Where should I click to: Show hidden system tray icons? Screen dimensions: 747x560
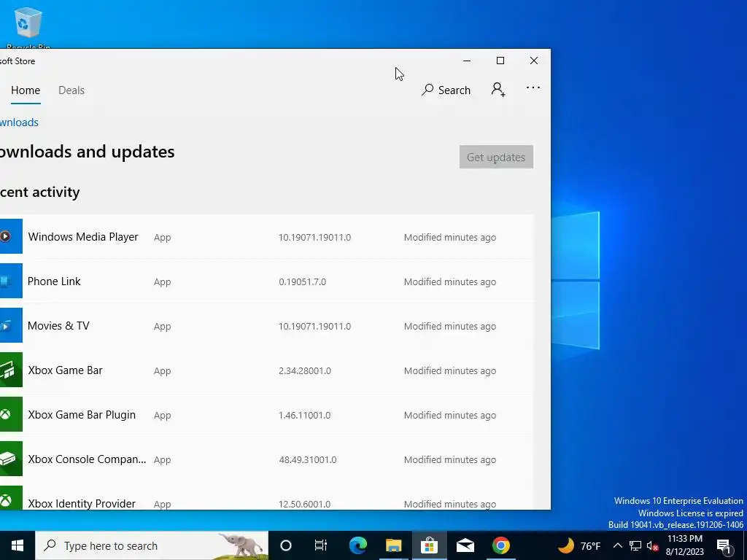point(617,545)
